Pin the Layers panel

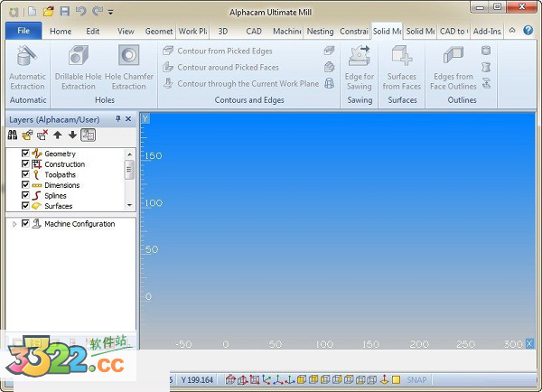tap(117, 119)
